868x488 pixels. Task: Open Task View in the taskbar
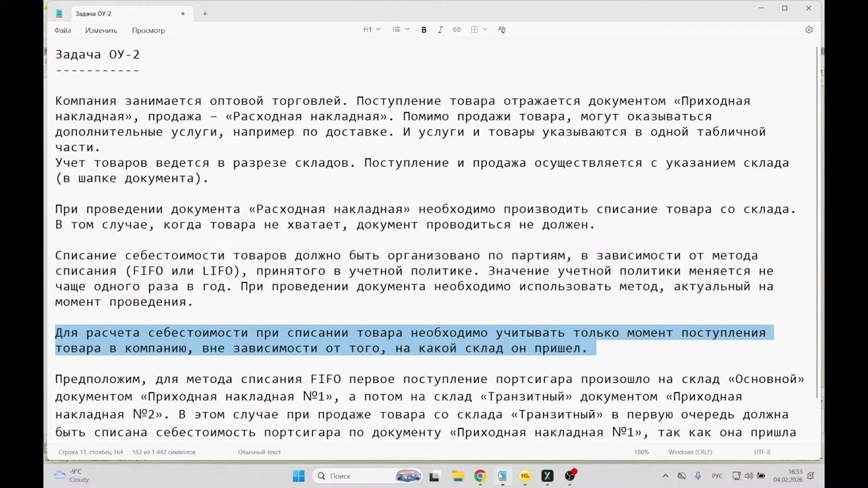[435, 476]
